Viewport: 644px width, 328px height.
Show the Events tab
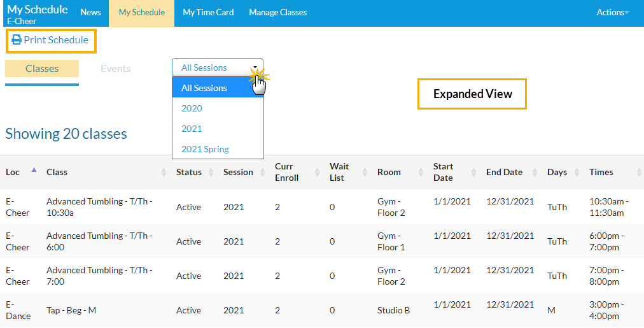tap(116, 69)
